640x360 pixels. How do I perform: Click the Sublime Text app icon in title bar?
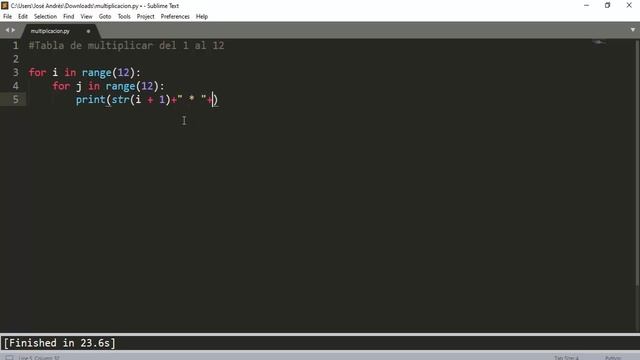click(x=4, y=5)
